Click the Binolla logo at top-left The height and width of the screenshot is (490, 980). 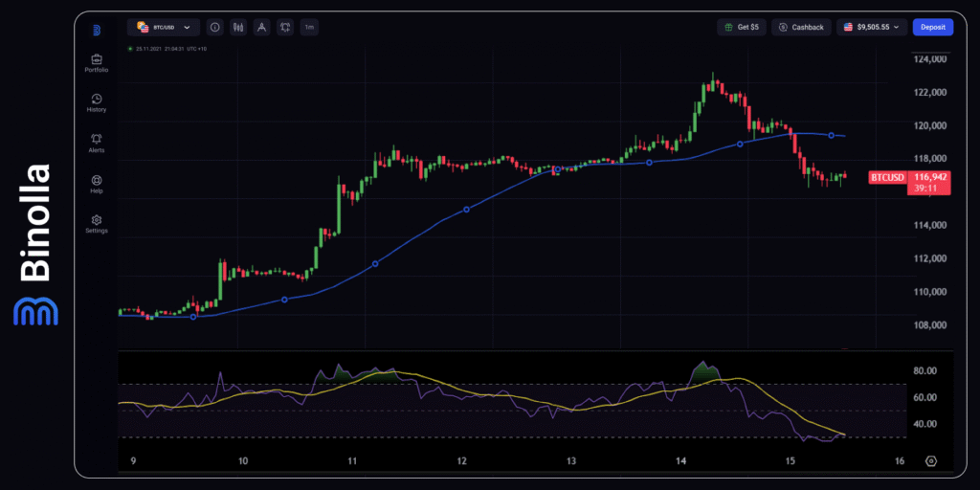click(x=97, y=30)
